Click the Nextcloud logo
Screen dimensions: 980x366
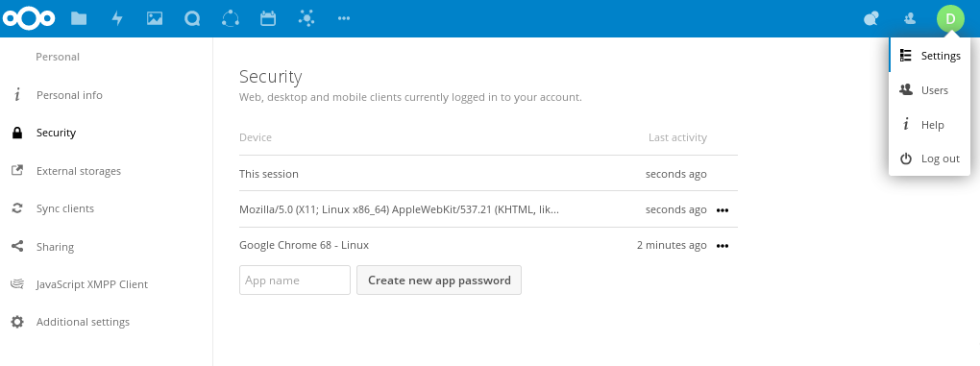pyautogui.click(x=29, y=19)
